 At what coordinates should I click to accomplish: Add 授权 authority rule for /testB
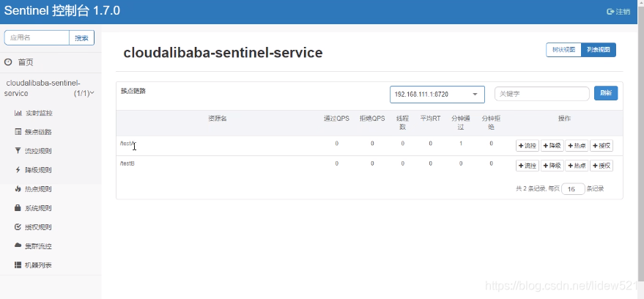[x=602, y=166]
